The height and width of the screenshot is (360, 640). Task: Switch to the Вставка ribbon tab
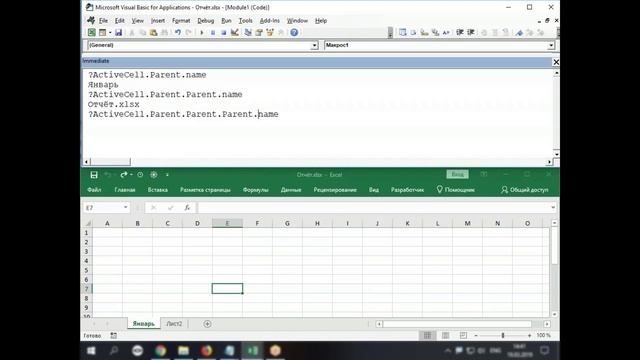click(x=158, y=190)
